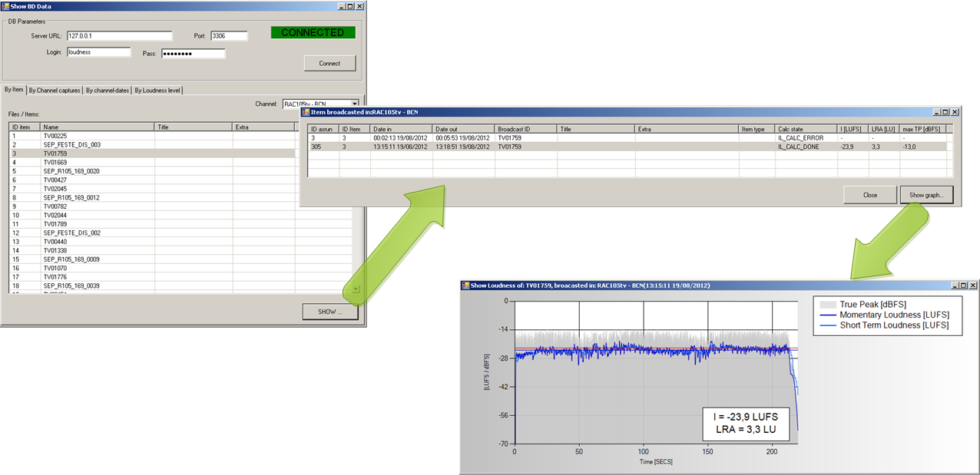980x475 pixels.
Task: Click the Server URL input field
Action: pyautogui.click(x=119, y=36)
